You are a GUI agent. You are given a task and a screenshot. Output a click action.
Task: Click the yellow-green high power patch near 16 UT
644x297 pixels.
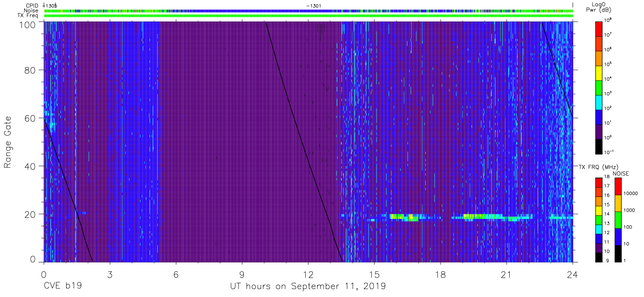(404, 217)
